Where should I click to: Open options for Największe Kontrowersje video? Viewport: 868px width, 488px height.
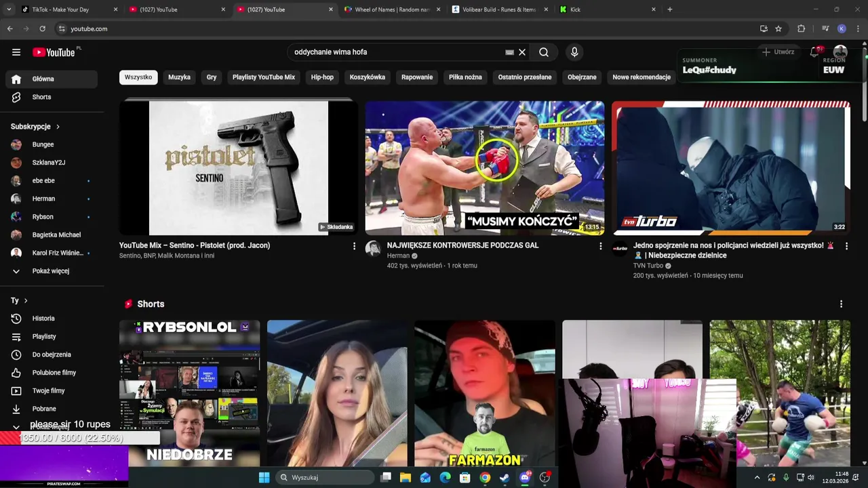[x=600, y=246]
